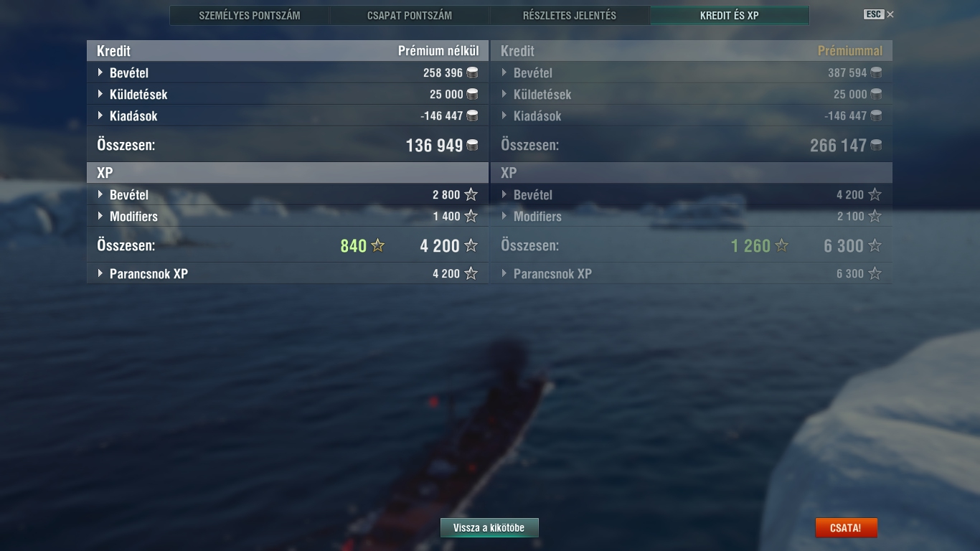Switch to Személyes pontszám tab
This screenshot has height=551, width=980.
pyautogui.click(x=250, y=15)
